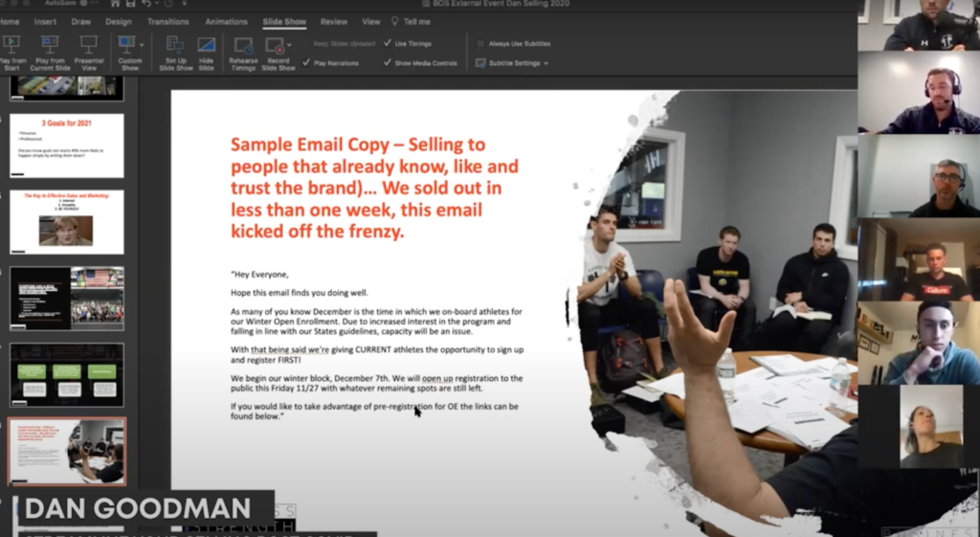980x537 pixels.
Task: Select the top participant video tile
Action: [x=919, y=25]
